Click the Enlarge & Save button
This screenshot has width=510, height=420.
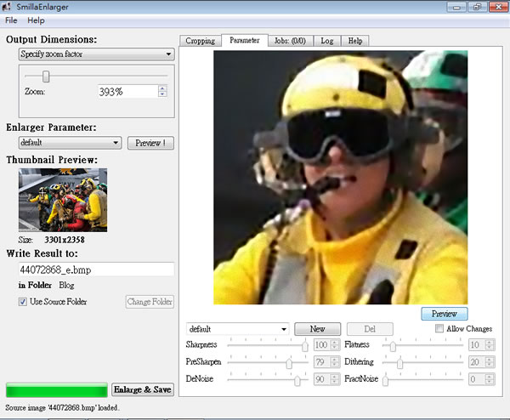pos(143,389)
